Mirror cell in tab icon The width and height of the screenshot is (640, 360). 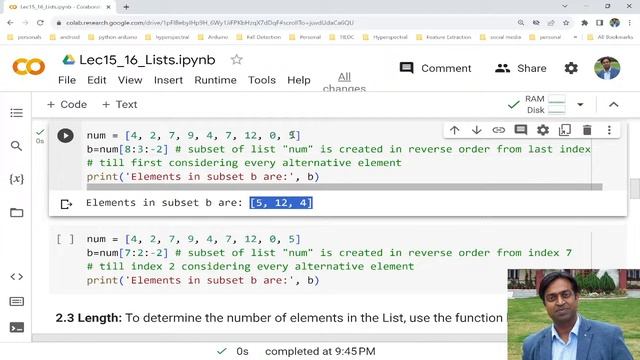565,130
